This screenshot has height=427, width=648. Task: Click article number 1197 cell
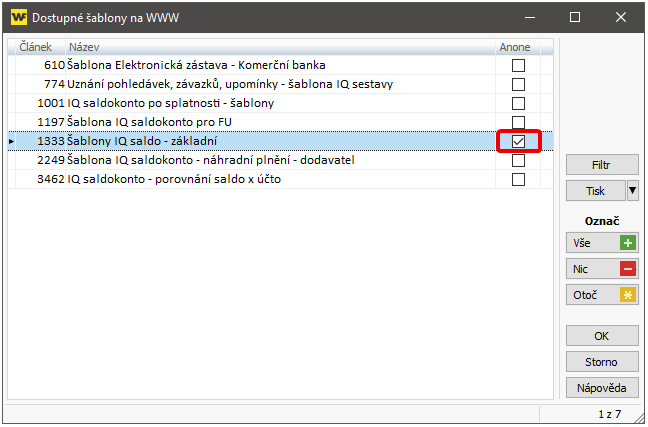click(x=40, y=122)
